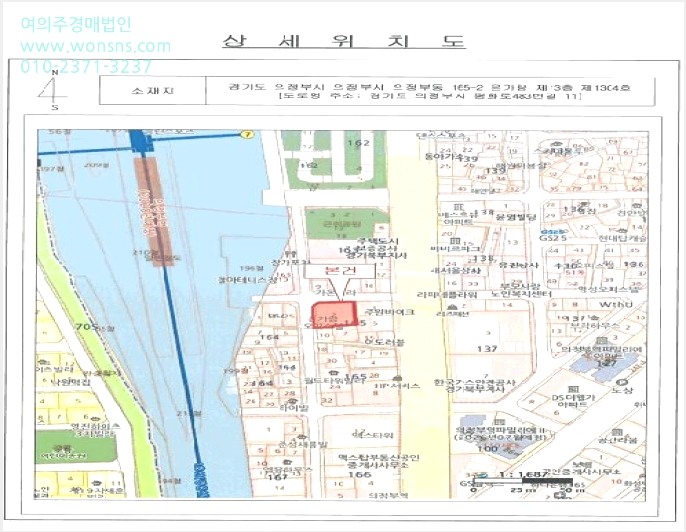Click the GS25 store logo icon

pyautogui.click(x=552, y=232)
